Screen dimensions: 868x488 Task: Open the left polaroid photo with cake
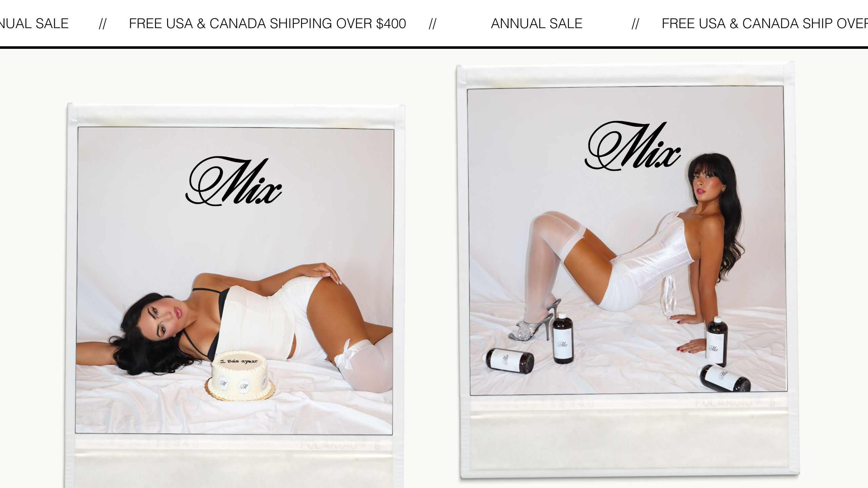(x=234, y=281)
